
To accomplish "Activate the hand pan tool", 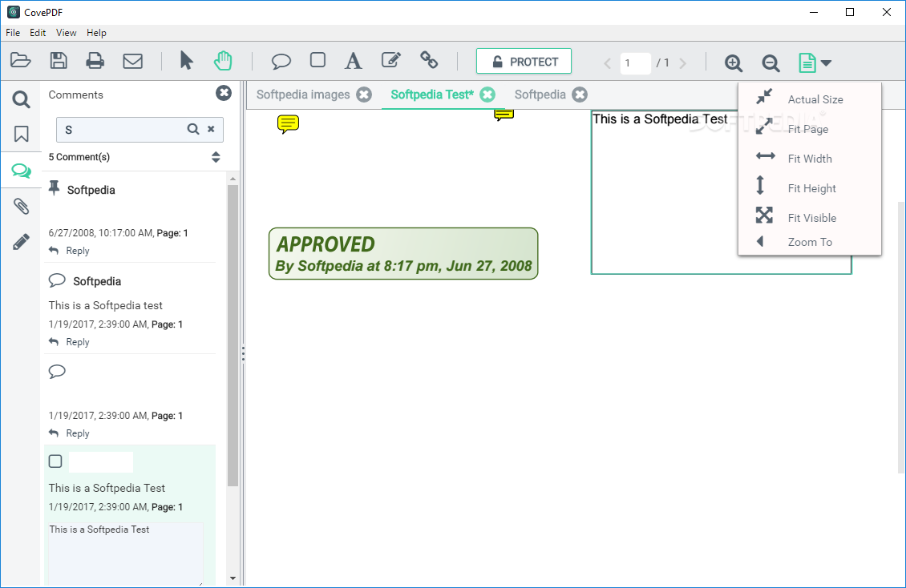I will click(223, 61).
